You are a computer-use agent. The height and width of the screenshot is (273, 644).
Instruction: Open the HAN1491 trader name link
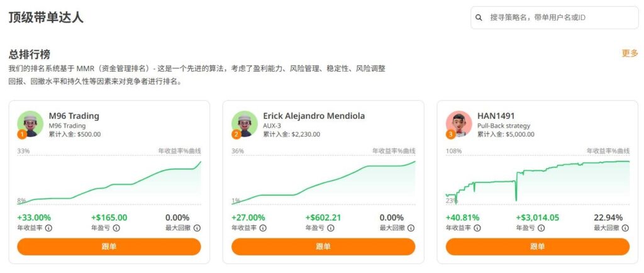[496, 116]
